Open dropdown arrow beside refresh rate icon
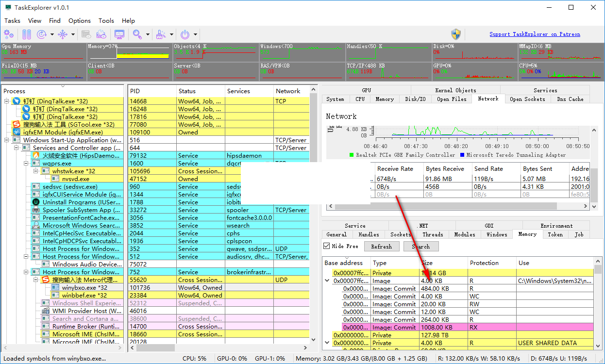605x364 pixels. pos(51,34)
